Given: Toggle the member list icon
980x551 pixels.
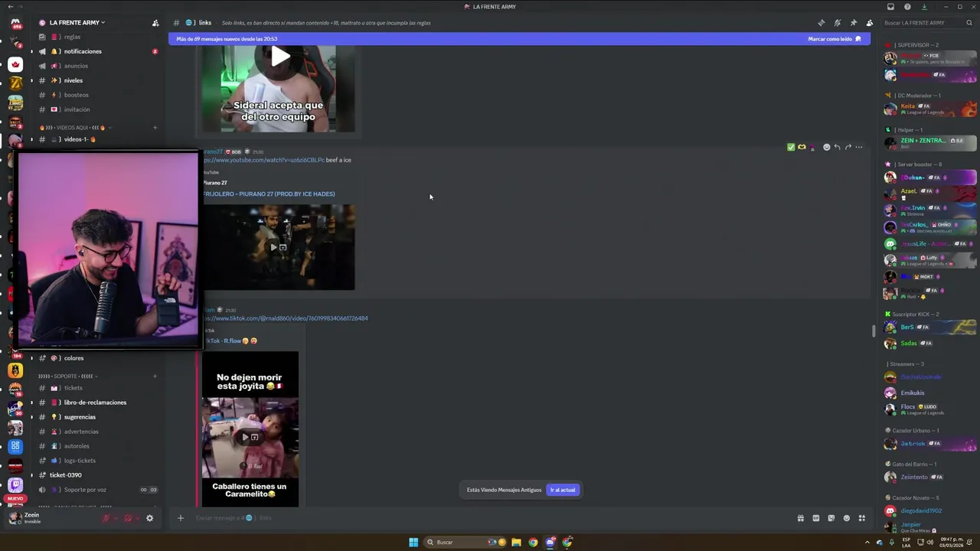Looking at the screenshot, I should pos(870,23).
